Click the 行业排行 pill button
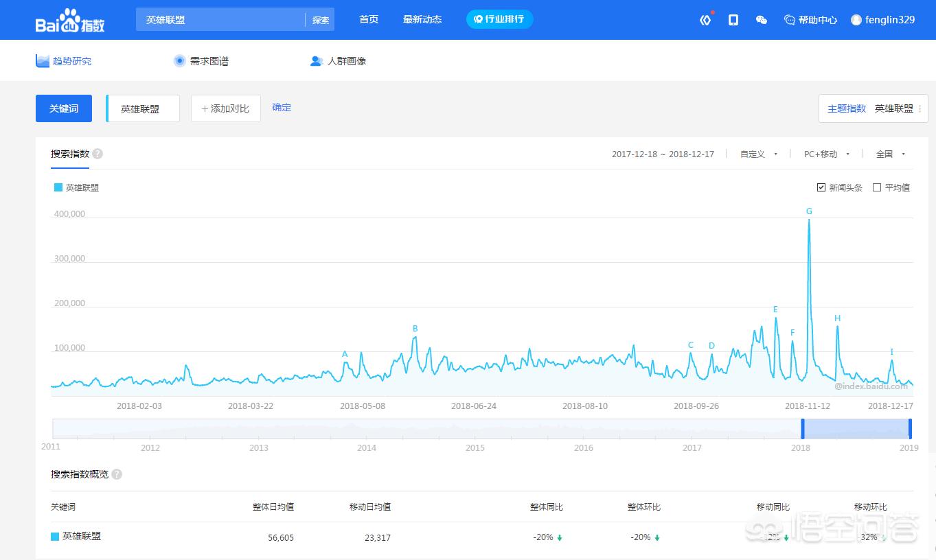Image resolution: width=936 pixels, height=560 pixels. coord(500,19)
